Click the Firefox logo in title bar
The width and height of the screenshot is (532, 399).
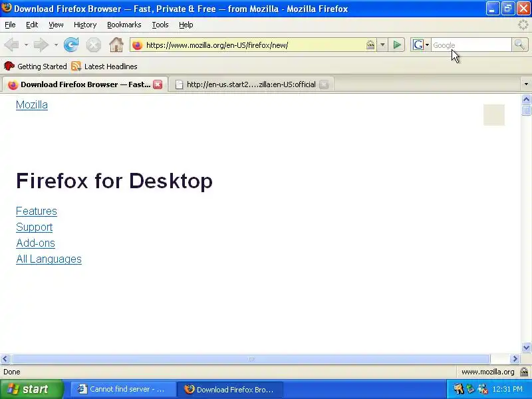(7, 8)
